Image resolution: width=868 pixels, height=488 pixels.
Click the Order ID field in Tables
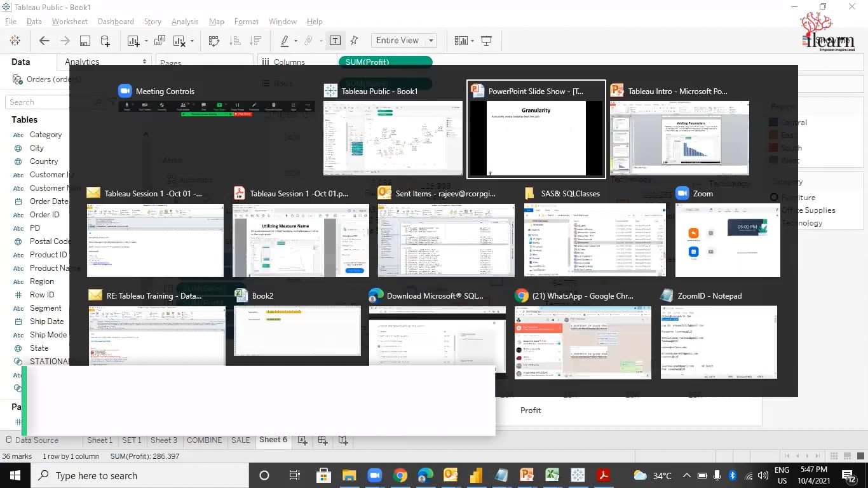[x=44, y=215]
